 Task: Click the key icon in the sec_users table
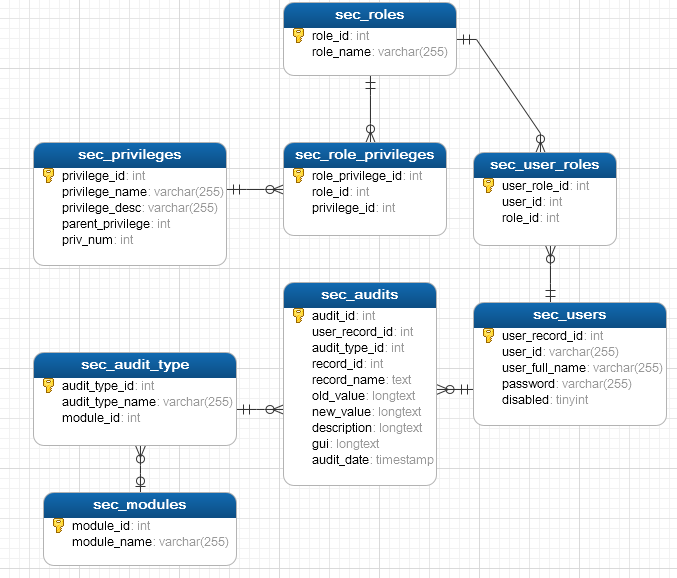pos(488,335)
